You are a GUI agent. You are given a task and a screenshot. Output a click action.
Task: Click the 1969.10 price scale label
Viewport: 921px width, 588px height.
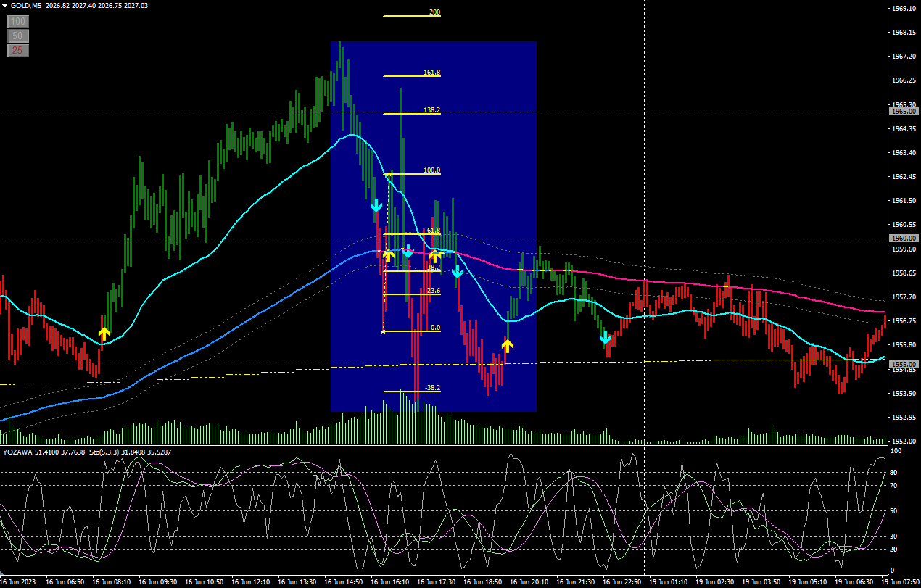[x=904, y=9]
